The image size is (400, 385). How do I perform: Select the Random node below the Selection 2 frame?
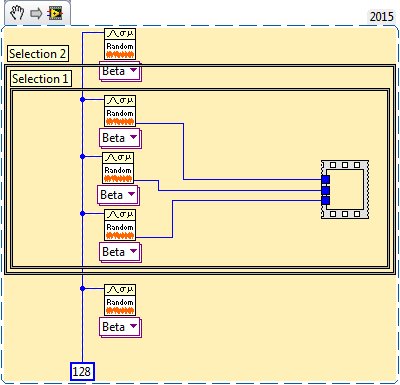coord(120,300)
